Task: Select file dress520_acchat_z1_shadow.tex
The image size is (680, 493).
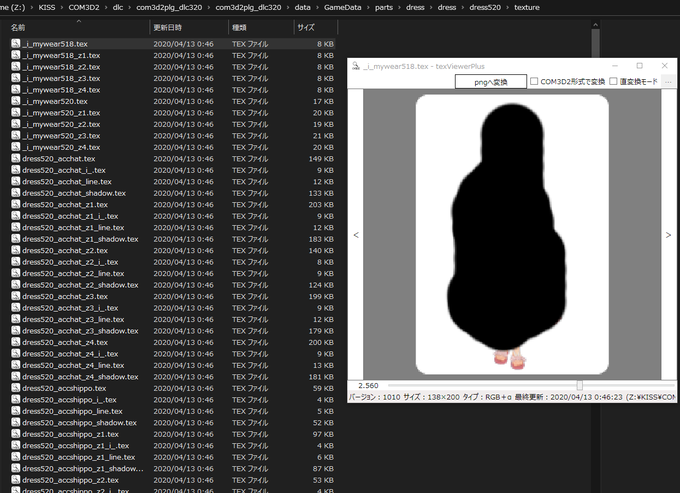Action: coord(80,239)
